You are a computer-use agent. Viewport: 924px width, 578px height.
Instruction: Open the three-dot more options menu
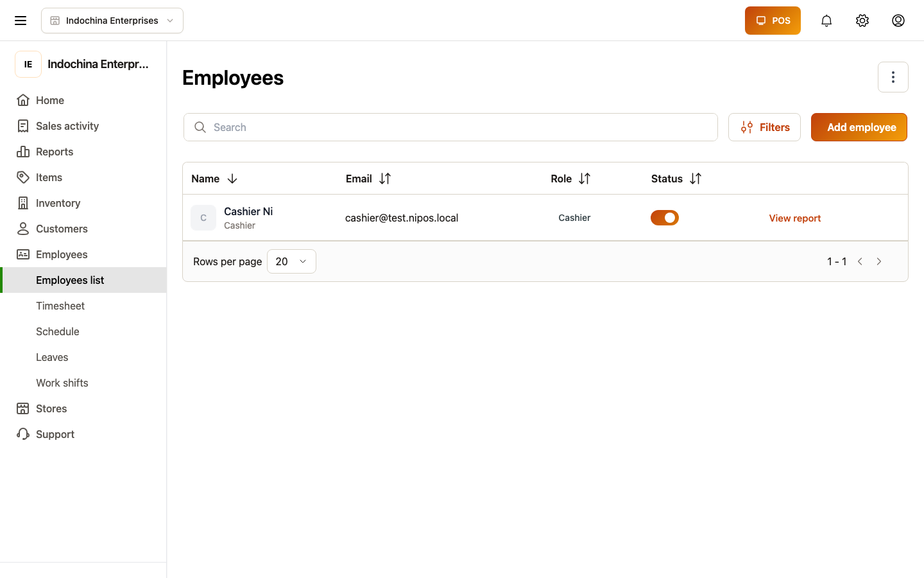coord(893,77)
